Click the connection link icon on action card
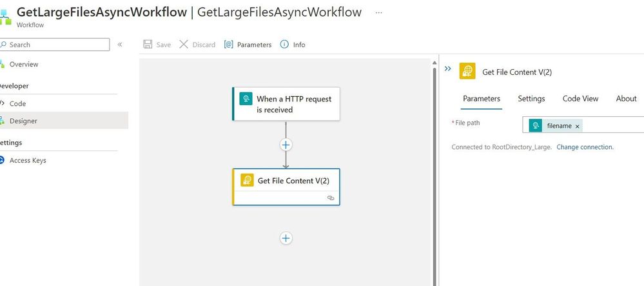644x286 pixels. click(331, 198)
